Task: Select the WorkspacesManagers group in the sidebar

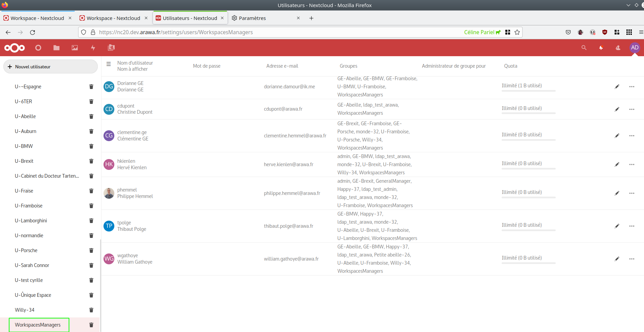Action: pyautogui.click(x=38, y=325)
